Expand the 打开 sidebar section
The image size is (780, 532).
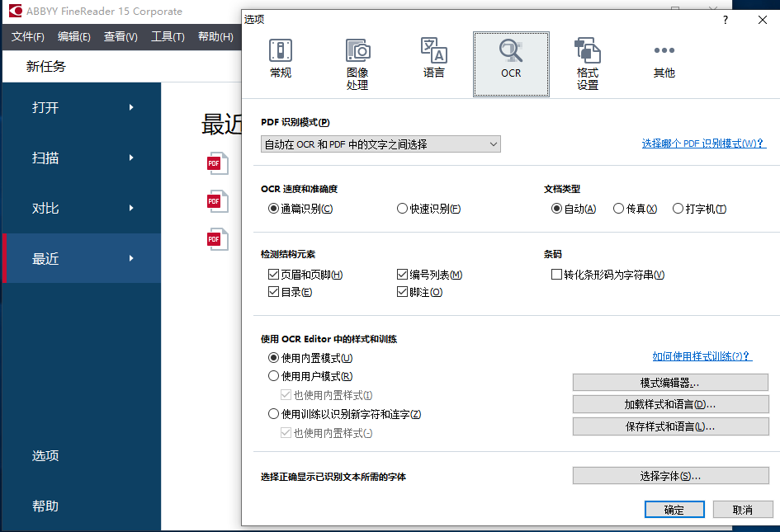point(45,106)
